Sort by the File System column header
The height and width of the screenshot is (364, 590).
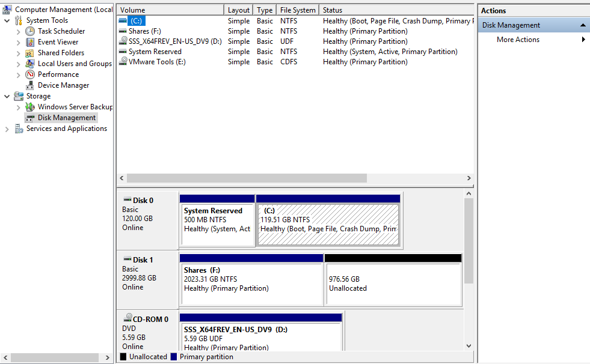(x=298, y=10)
